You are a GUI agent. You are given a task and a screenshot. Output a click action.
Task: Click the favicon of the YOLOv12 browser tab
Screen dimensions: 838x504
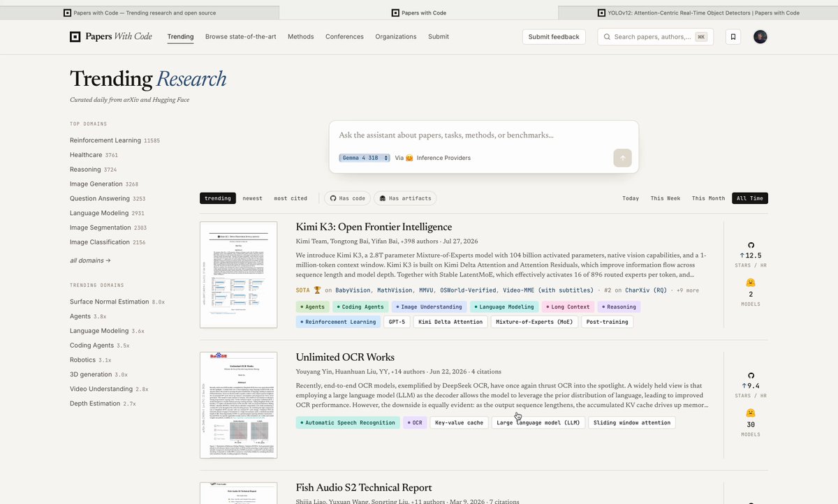[601, 13]
